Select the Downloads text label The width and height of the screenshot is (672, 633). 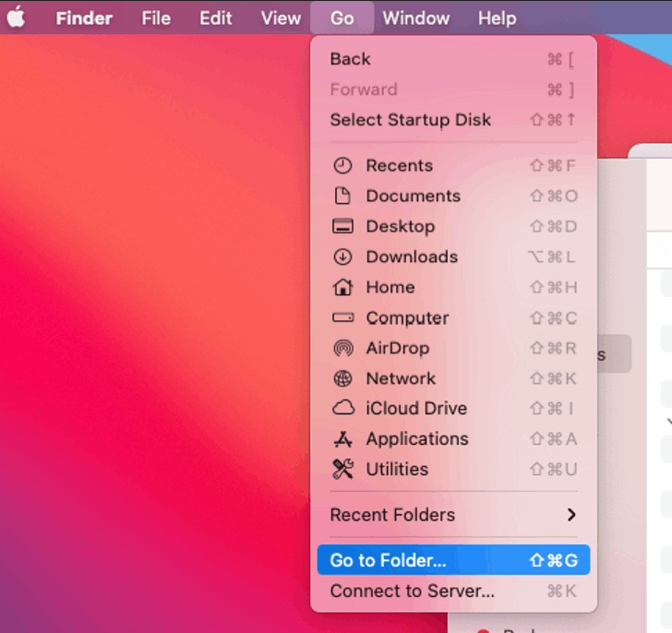(412, 257)
